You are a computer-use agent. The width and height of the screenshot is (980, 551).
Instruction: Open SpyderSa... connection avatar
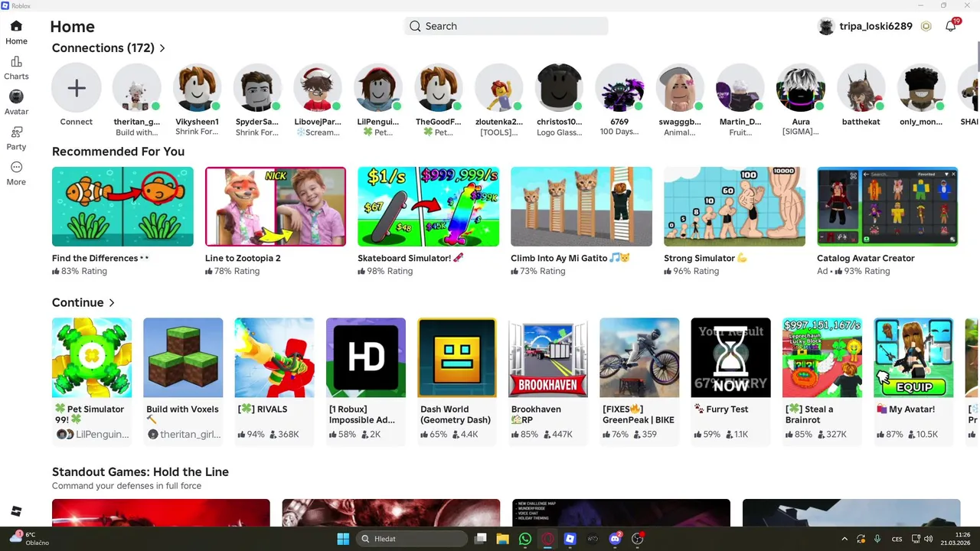click(257, 87)
